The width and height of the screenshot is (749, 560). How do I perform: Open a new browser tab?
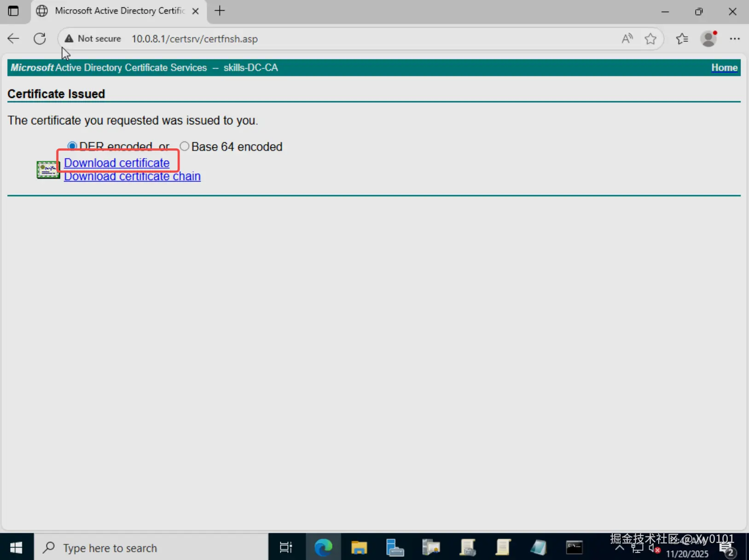coord(220,11)
